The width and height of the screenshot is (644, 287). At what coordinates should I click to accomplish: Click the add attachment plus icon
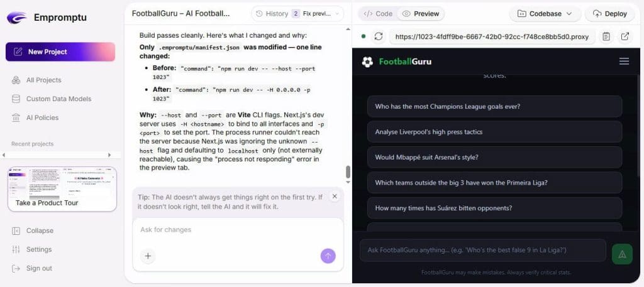click(x=148, y=256)
